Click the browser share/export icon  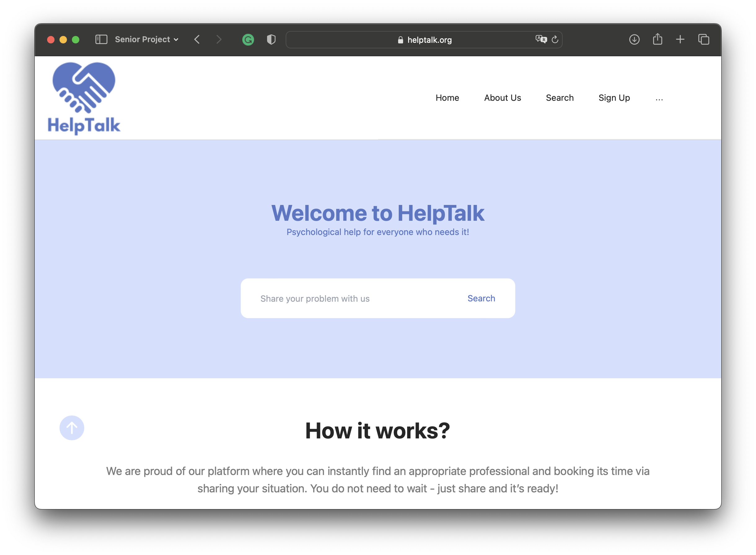tap(658, 40)
